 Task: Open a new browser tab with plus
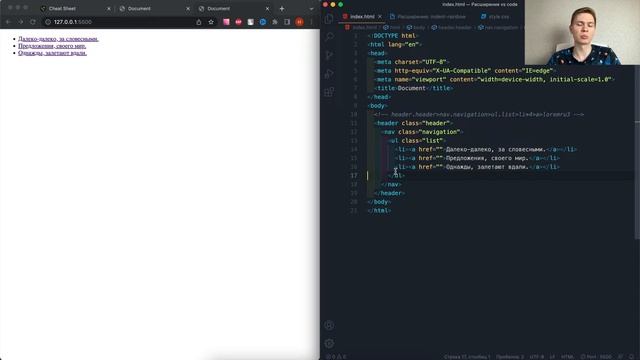282,9
